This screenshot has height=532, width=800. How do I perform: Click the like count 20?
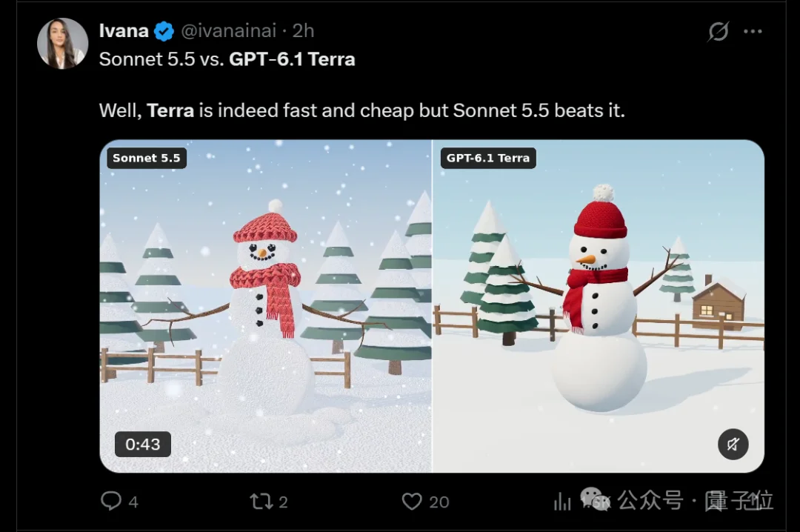[439, 502]
